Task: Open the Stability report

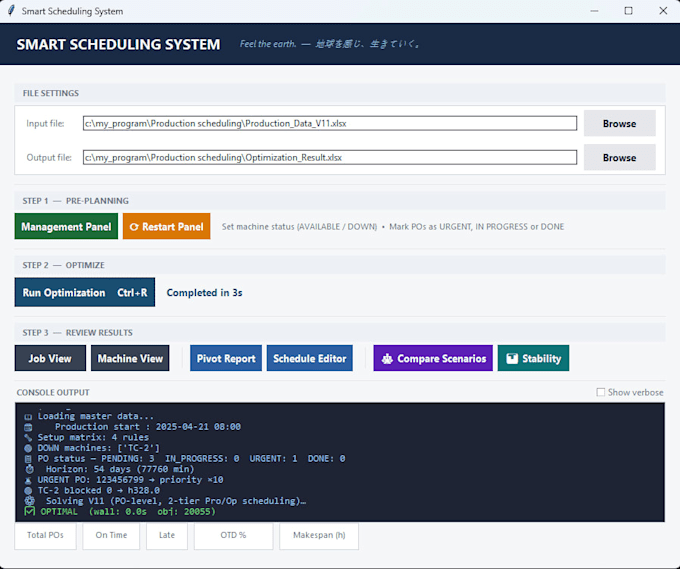Action: coord(533,358)
